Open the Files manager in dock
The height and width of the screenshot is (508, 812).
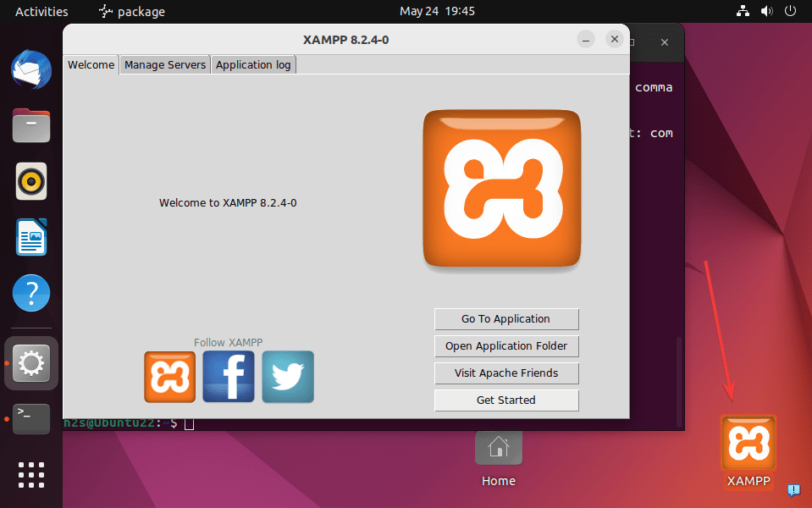click(x=31, y=126)
